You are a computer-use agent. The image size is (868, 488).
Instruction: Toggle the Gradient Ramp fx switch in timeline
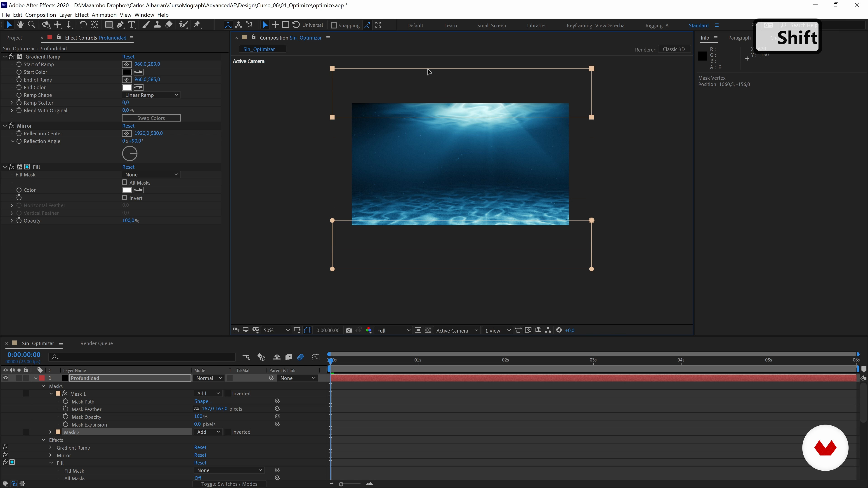coord(5,447)
